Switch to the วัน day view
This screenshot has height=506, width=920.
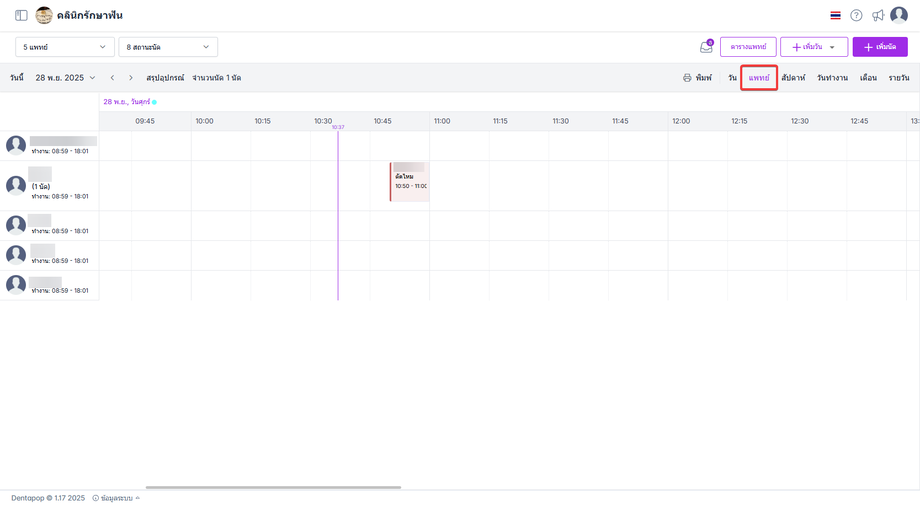coord(732,77)
